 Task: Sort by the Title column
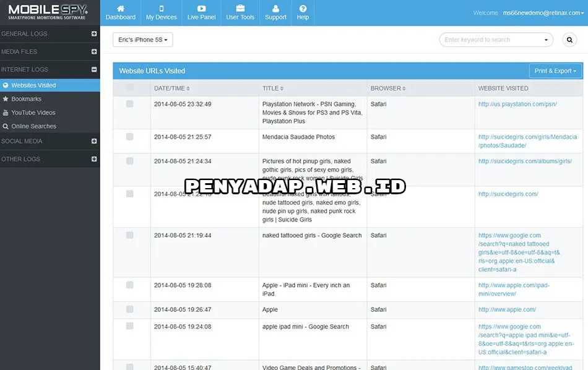coord(272,88)
